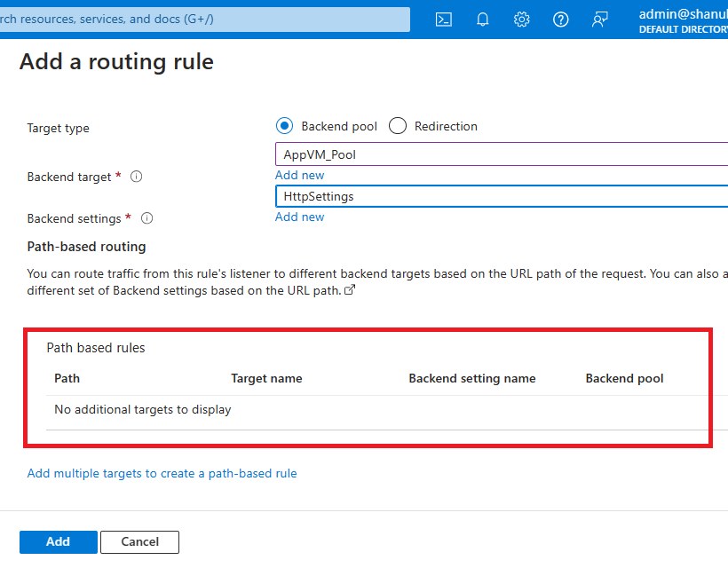Show info tooltip for Backend settings
The height and width of the screenshot is (568, 728).
click(146, 218)
